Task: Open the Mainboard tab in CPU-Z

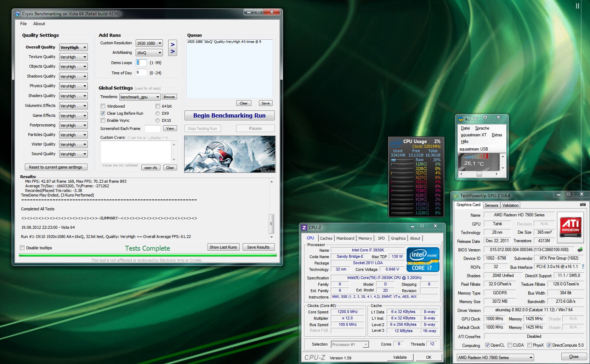Action: click(x=345, y=238)
